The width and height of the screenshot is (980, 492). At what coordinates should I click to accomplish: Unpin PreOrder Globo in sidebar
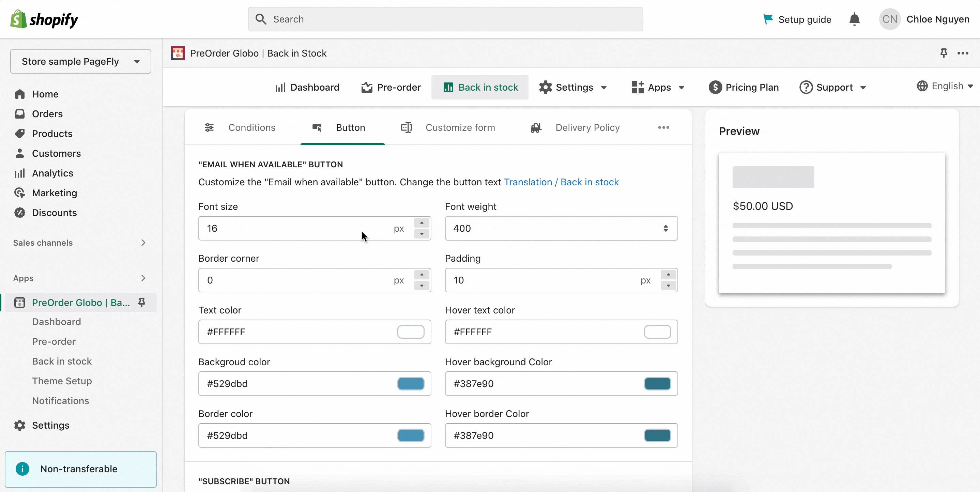(x=141, y=303)
